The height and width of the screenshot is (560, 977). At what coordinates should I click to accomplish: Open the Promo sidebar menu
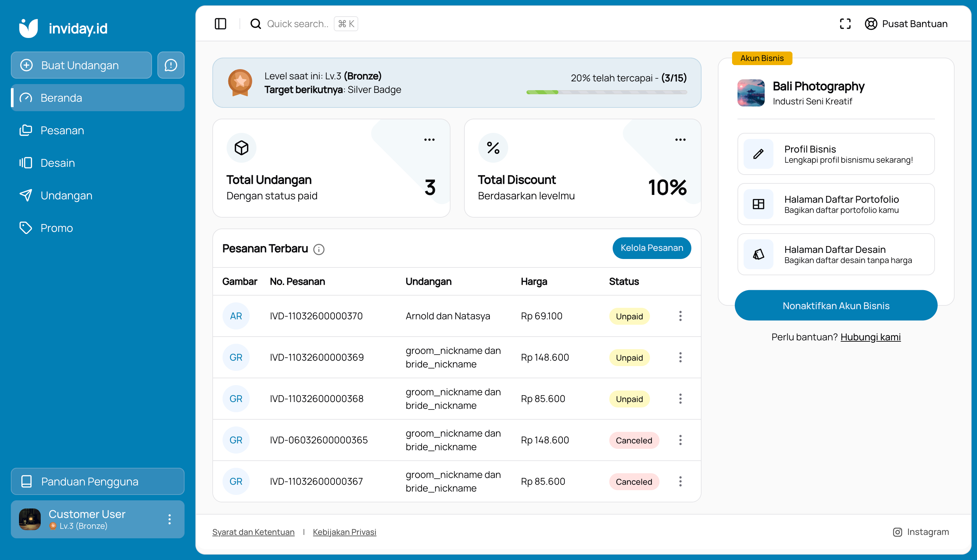[56, 228]
